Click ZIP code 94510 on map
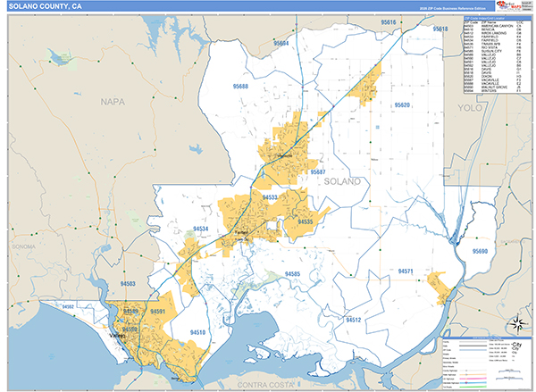536x392 pixels. 198,332
